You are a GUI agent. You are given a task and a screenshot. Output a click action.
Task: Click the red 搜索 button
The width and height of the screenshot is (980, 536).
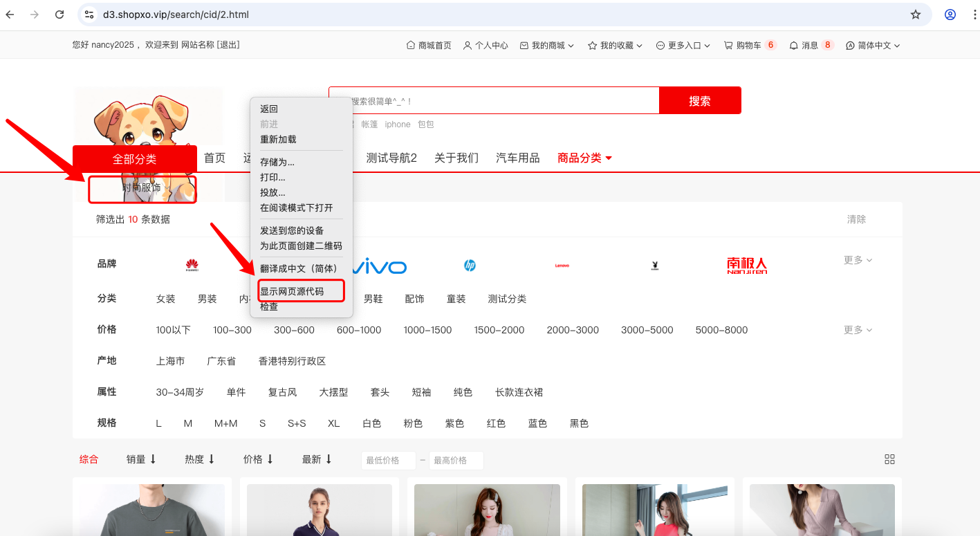pyautogui.click(x=700, y=100)
